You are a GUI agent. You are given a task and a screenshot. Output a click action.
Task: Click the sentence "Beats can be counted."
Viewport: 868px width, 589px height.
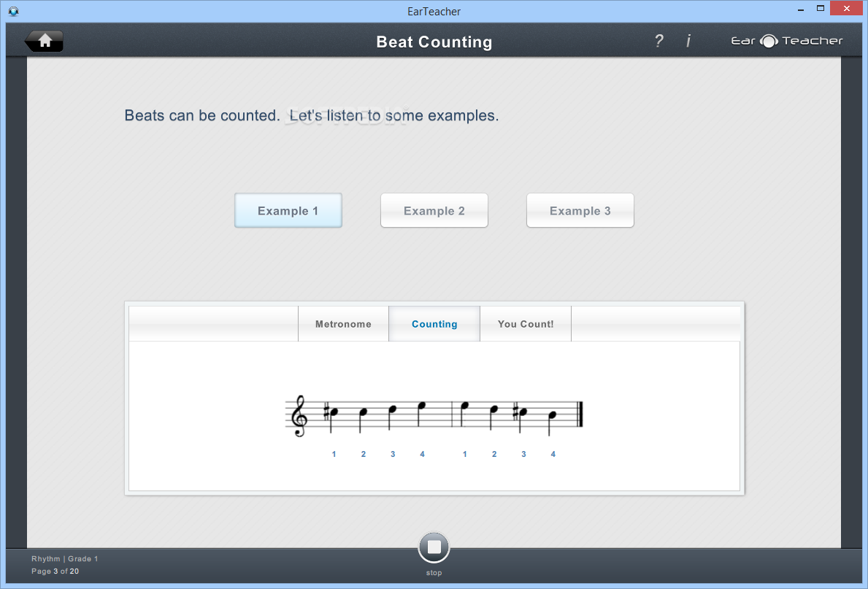point(202,115)
